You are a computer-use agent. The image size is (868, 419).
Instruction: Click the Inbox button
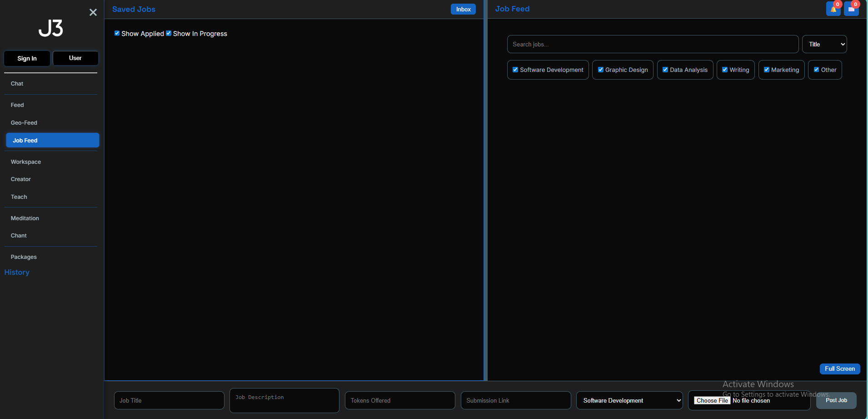pos(463,9)
